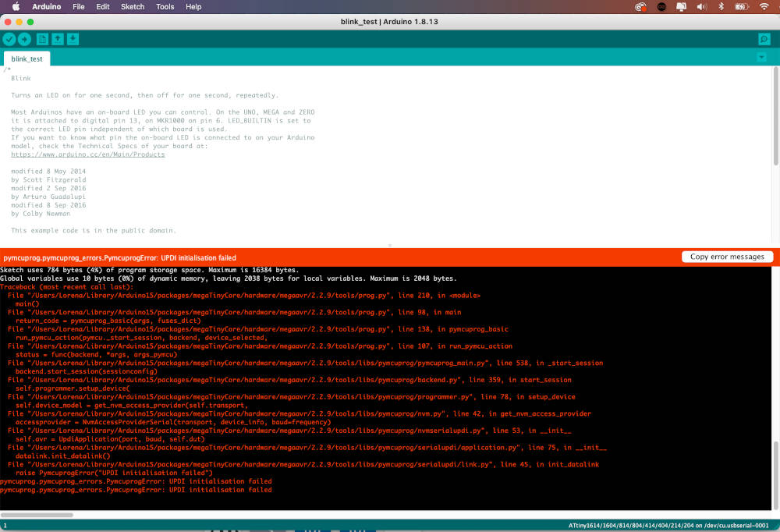
Task: Select the blink_test sketch tab
Action: click(x=27, y=59)
